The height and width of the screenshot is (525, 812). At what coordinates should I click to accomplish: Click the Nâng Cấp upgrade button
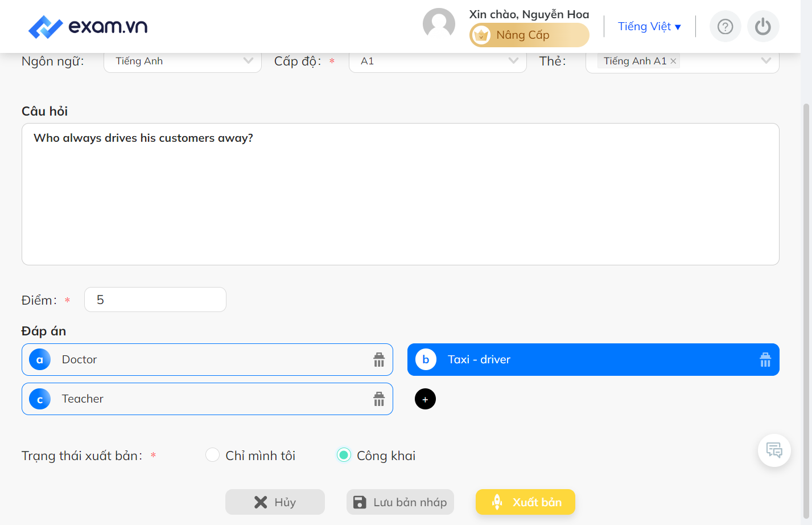tap(529, 35)
